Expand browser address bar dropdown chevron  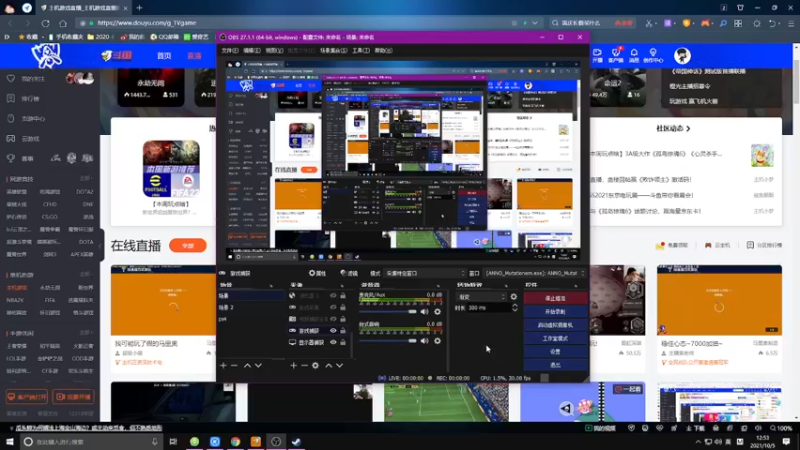535,23
